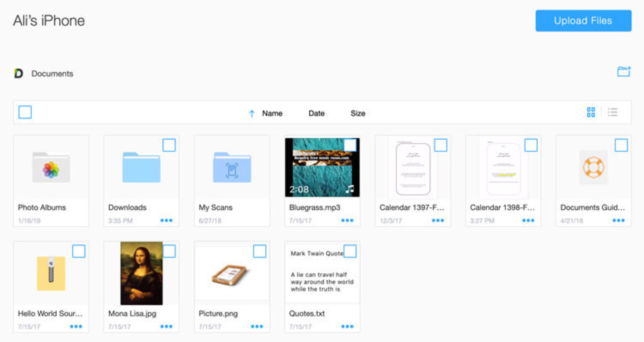Open the Hello World Source zip file
This screenshot has height=342, width=644.
50,274
